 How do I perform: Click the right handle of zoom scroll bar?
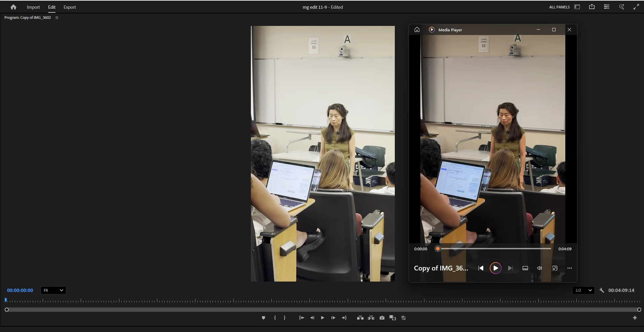click(639, 310)
